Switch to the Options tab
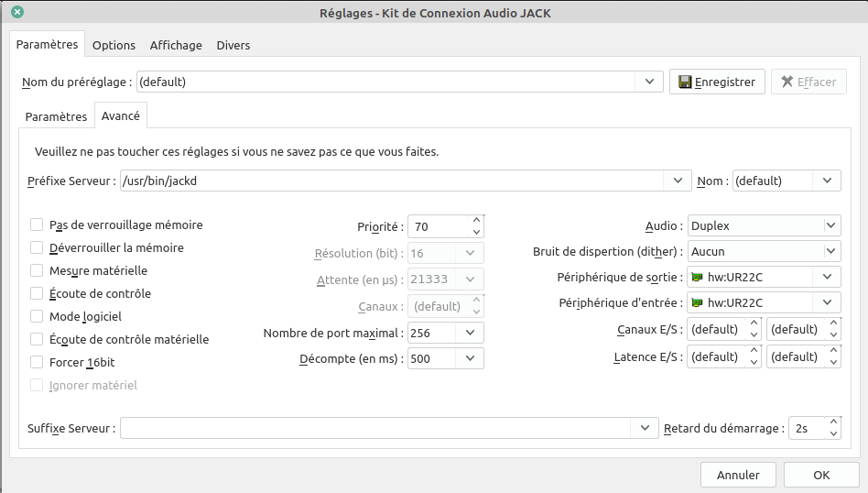This screenshot has width=868, height=493. tap(114, 45)
